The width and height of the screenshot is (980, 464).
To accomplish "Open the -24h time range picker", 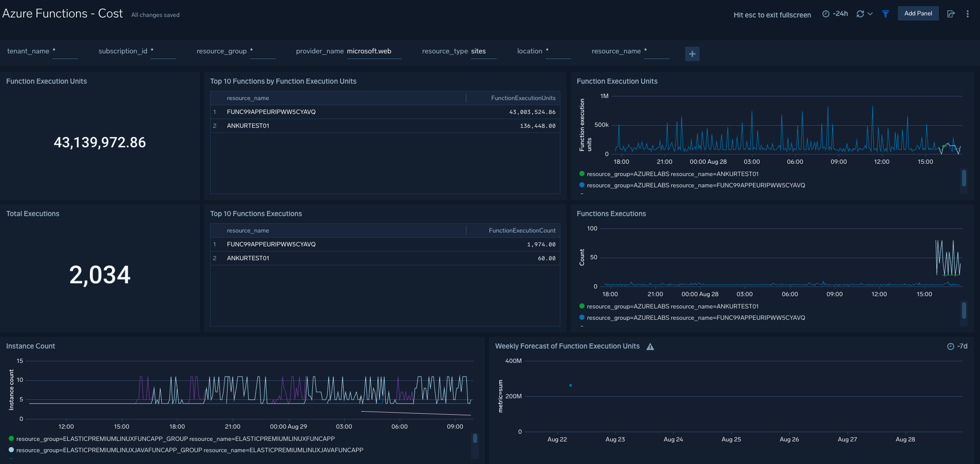I will click(x=835, y=14).
